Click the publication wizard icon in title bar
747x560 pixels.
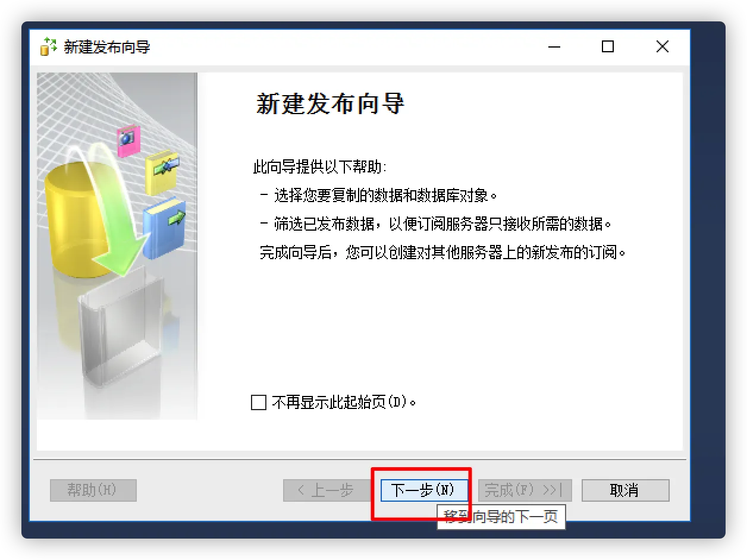[48, 46]
